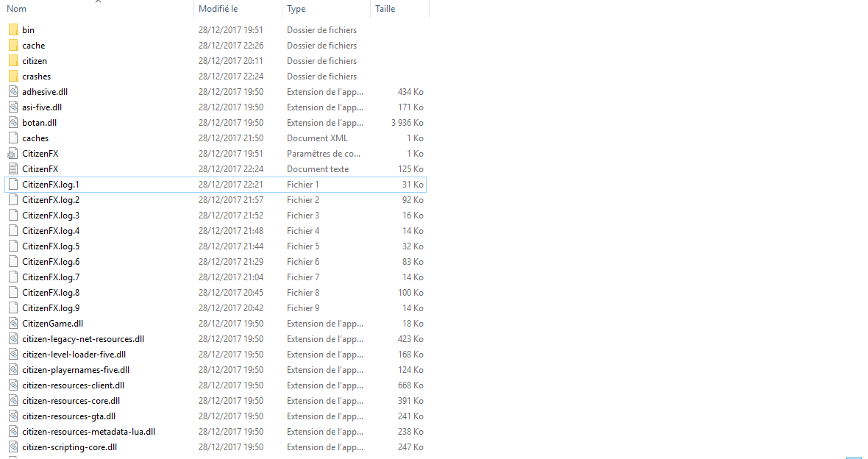Click the CitizenFX.log.9 file icon
The width and height of the screenshot is (868, 459).
[x=13, y=308]
